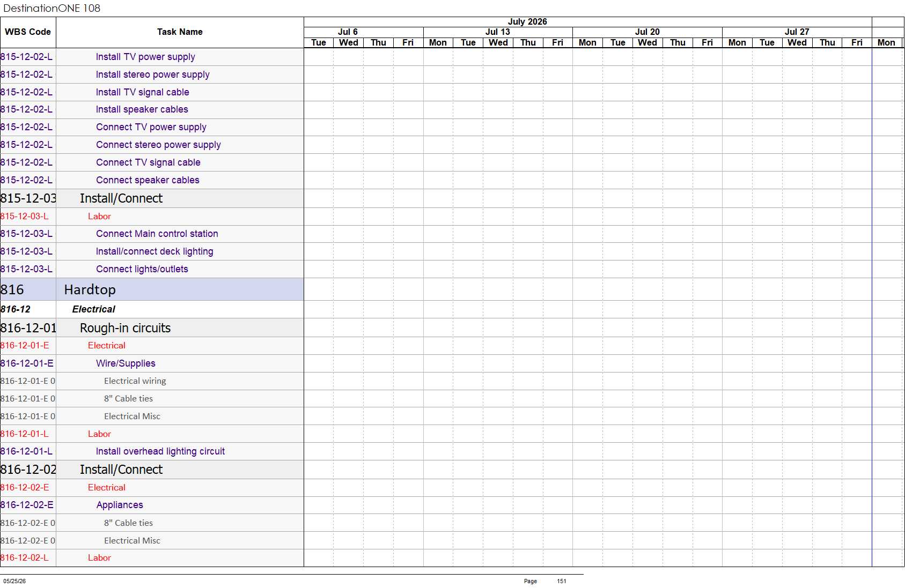905x588 pixels.
Task: Select the Install stereo power supply task
Action: 152,75
